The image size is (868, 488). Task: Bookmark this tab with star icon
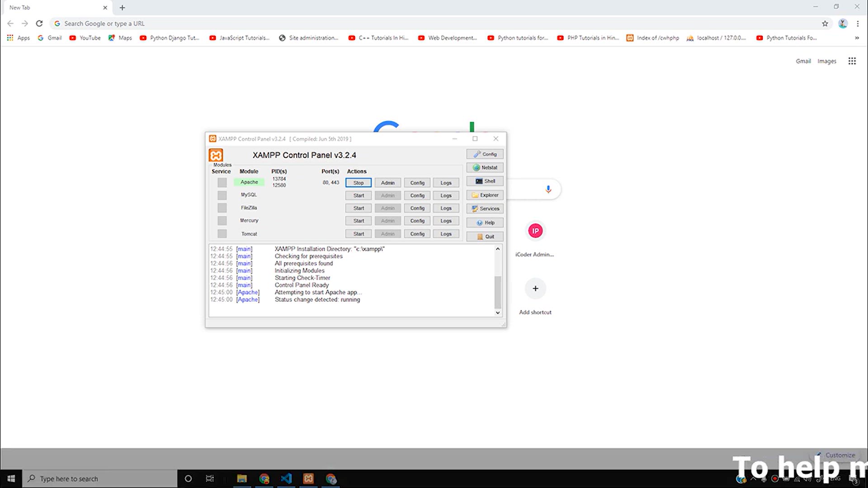pos(825,23)
